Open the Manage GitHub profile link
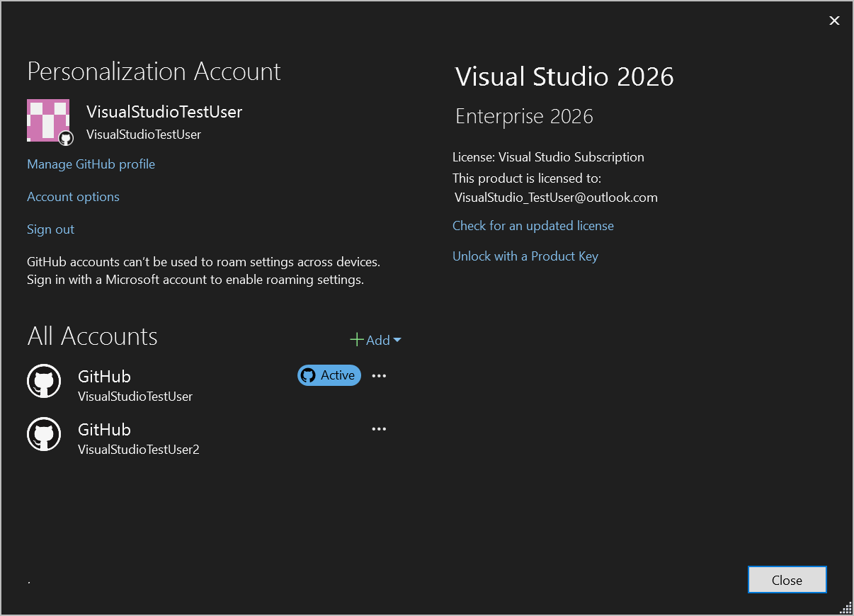 tap(91, 164)
